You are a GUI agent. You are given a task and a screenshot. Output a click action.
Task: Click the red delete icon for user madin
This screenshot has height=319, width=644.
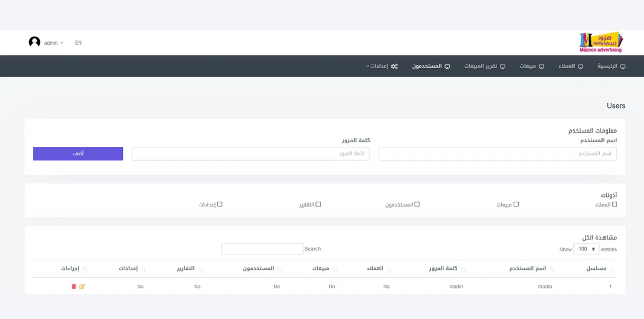(74, 286)
